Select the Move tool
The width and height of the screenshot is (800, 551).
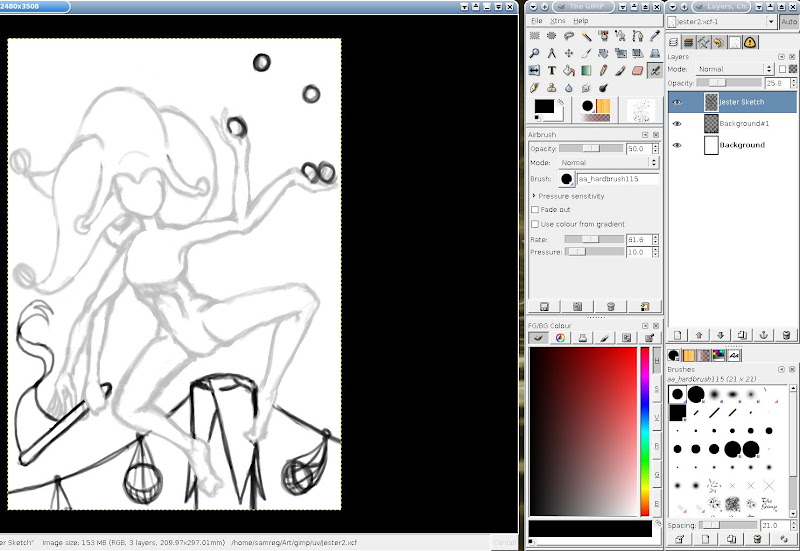(x=569, y=53)
